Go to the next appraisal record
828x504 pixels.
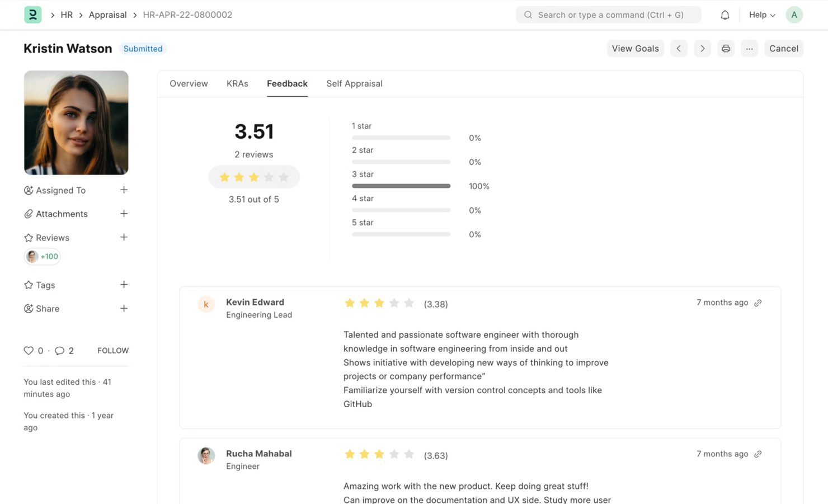point(702,49)
